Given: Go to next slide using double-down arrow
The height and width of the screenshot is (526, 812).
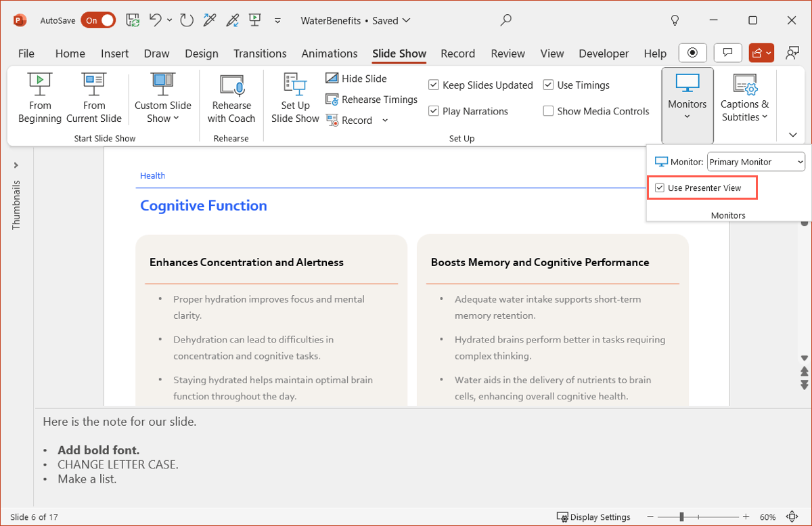Looking at the screenshot, I should pyautogui.click(x=805, y=385).
